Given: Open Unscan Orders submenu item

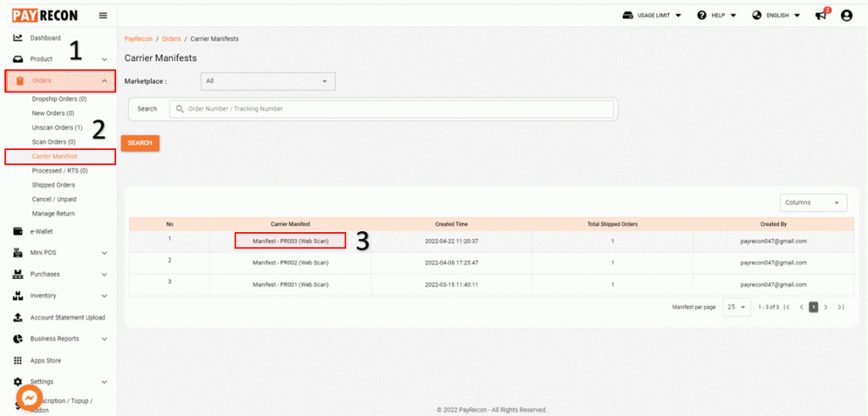Looking at the screenshot, I should click(x=57, y=128).
